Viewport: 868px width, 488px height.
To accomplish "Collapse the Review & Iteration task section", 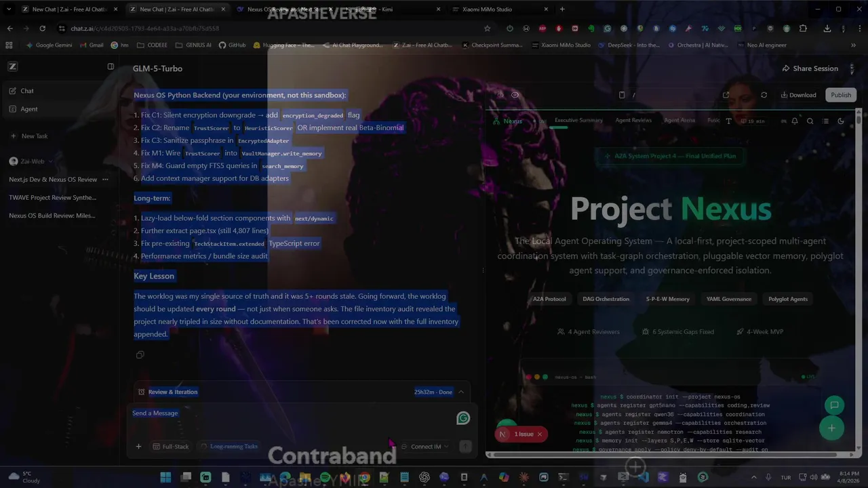I will point(461,392).
